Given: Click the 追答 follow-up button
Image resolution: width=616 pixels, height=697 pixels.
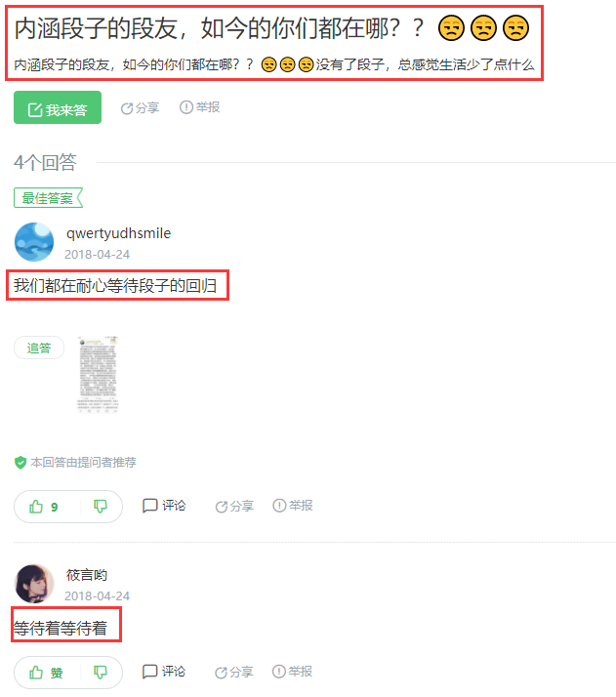Looking at the screenshot, I should (39, 348).
